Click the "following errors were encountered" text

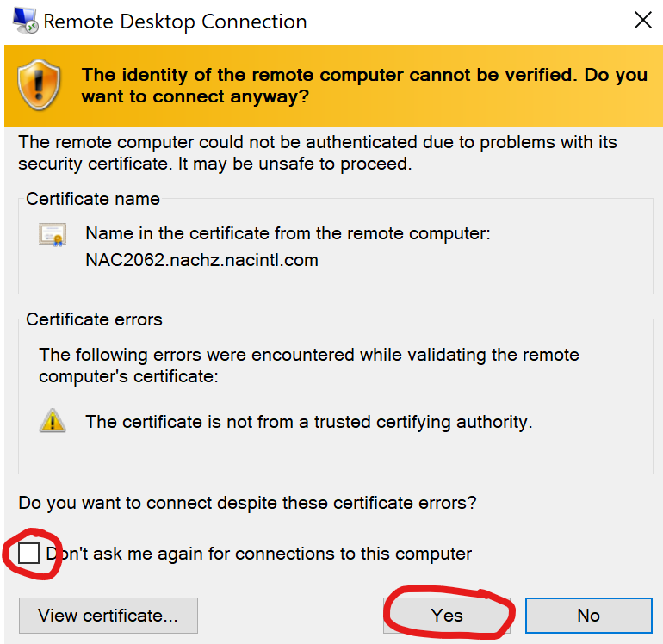[x=309, y=365]
